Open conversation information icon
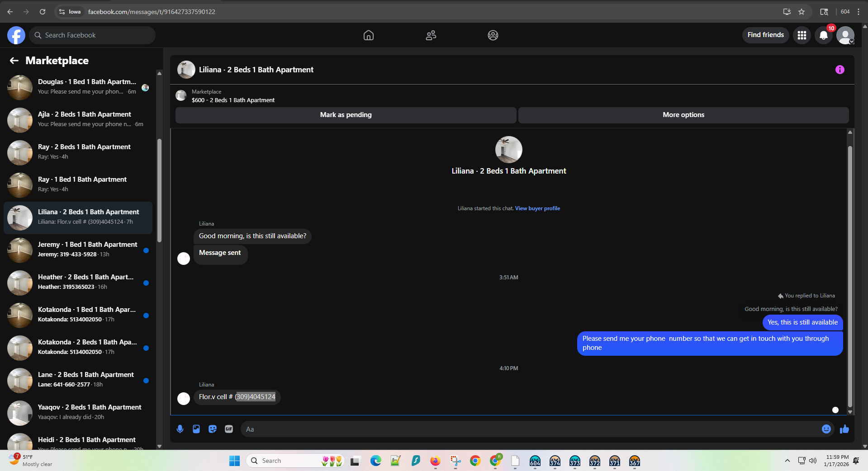Viewport: 868px width, 471px height. [840, 70]
